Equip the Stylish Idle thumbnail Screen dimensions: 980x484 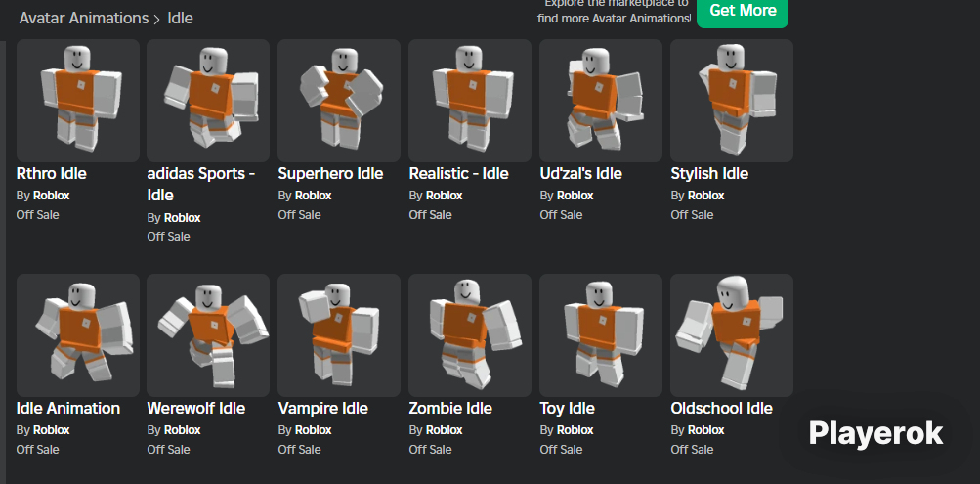732,101
